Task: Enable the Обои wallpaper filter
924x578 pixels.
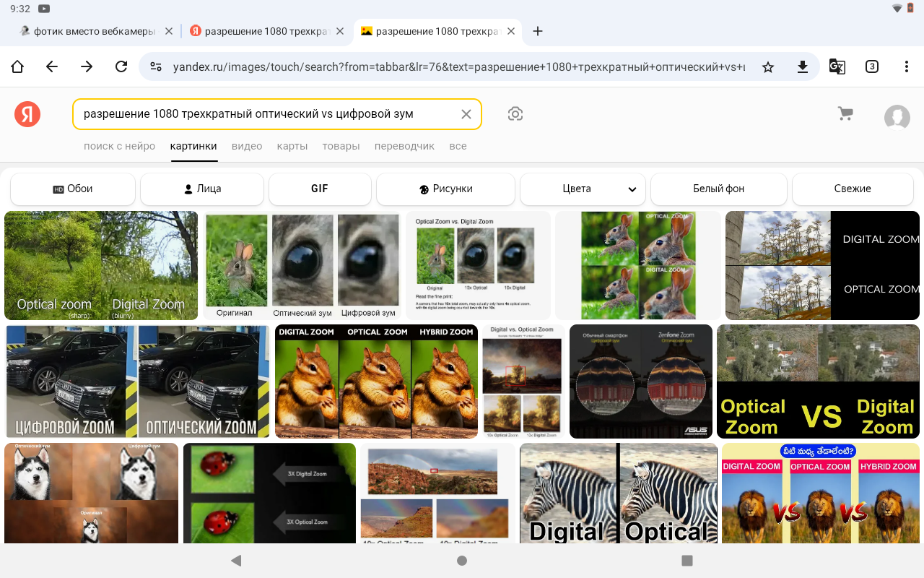Action: 72,189
